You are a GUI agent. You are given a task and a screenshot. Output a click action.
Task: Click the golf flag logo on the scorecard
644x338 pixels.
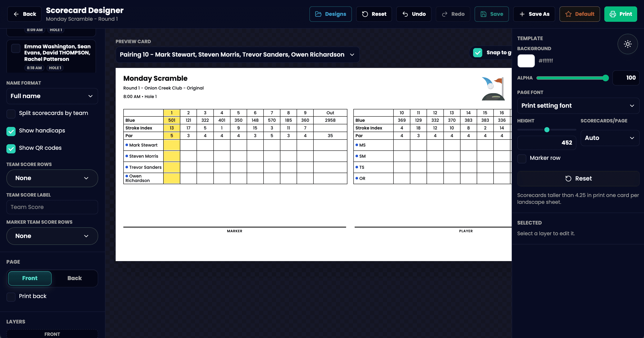click(493, 89)
